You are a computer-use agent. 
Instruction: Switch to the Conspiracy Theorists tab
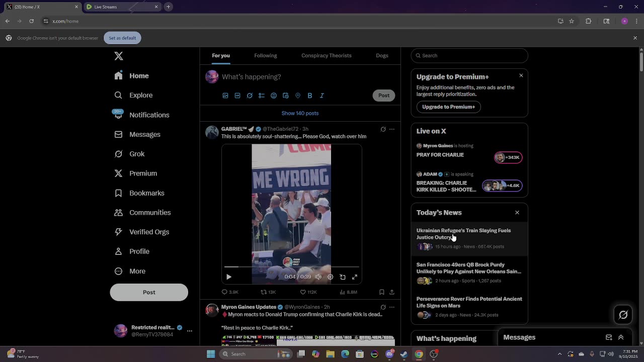[x=327, y=55]
